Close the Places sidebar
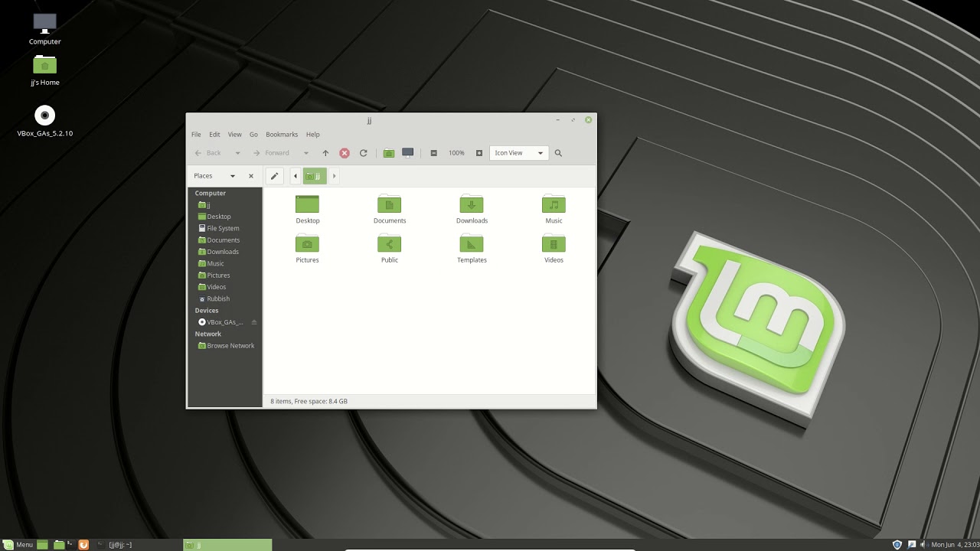 [x=251, y=176]
